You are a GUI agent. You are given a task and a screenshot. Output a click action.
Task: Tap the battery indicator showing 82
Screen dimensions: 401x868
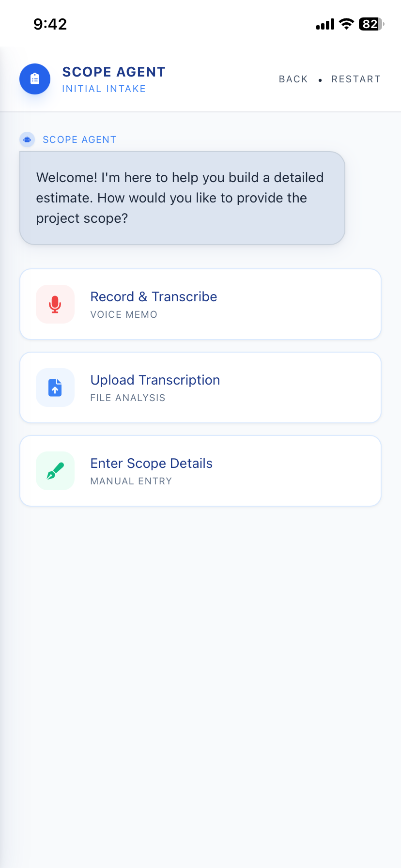371,24
